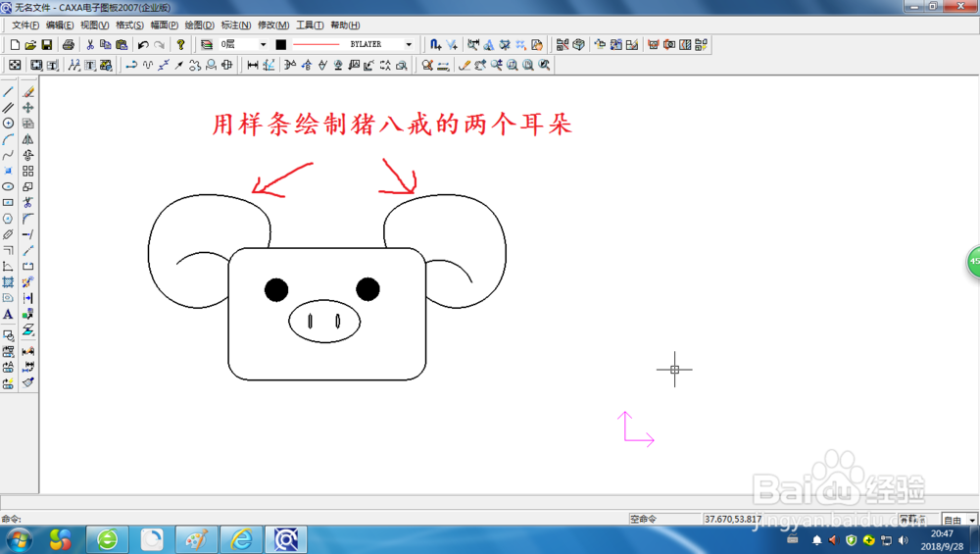The image size is (980, 554).
Task: Select the Text tool (A icon)
Action: click(8, 314)
